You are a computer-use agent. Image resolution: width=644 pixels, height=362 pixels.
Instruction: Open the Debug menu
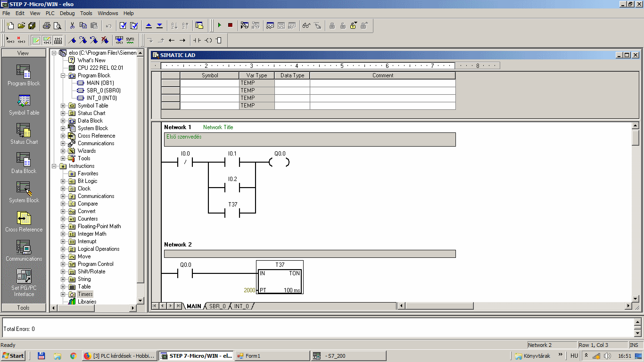(x=67, y=13)
